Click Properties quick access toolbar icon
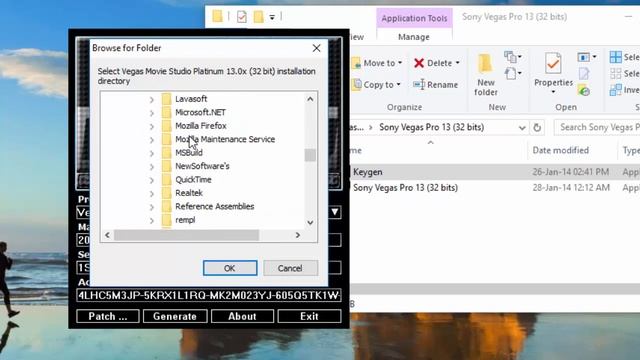Viewport: 640px width, 360px height. click(242, 17)
